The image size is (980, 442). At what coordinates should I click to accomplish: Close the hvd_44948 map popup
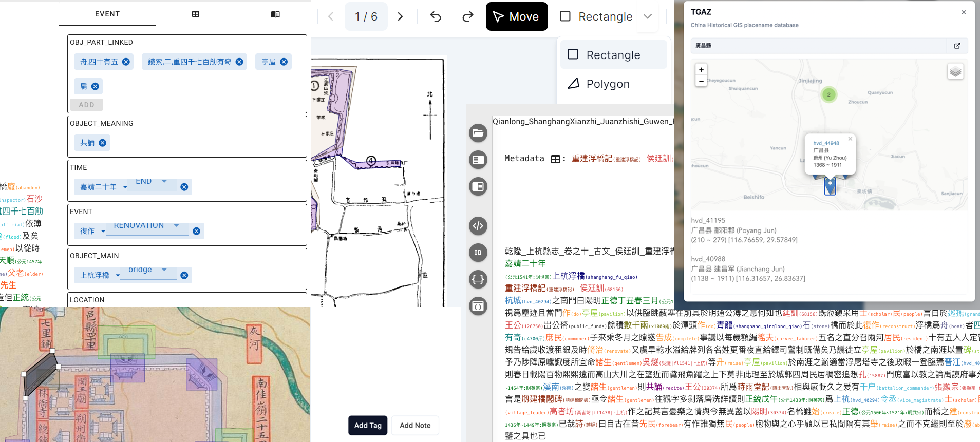point(850,139)
